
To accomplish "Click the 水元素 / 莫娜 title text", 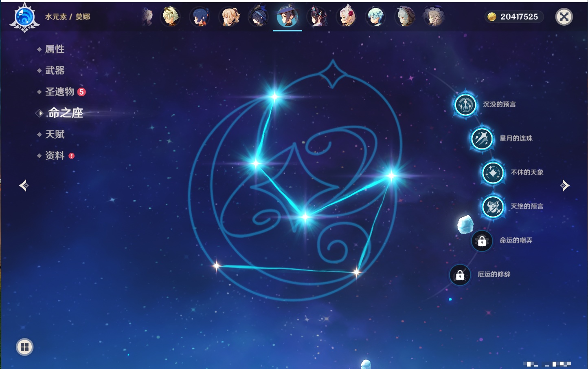I will point(68,17).
